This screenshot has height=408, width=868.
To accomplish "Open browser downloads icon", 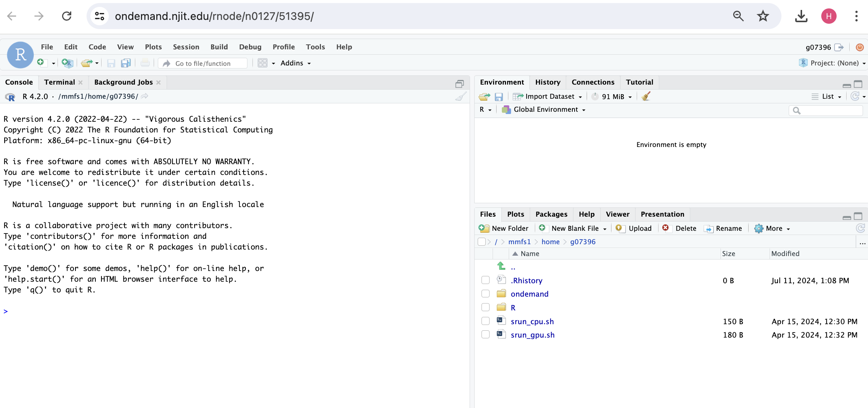I will tap(801, 16).
